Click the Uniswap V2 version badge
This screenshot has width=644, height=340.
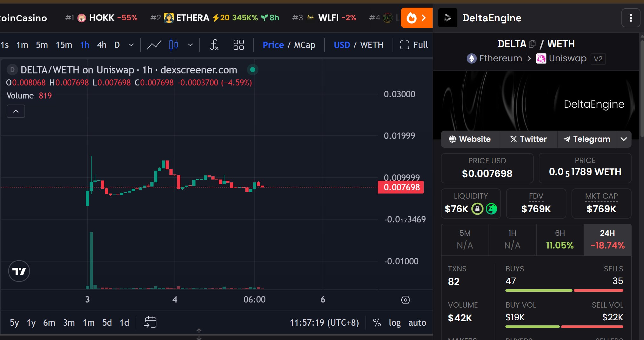point(598,59)
